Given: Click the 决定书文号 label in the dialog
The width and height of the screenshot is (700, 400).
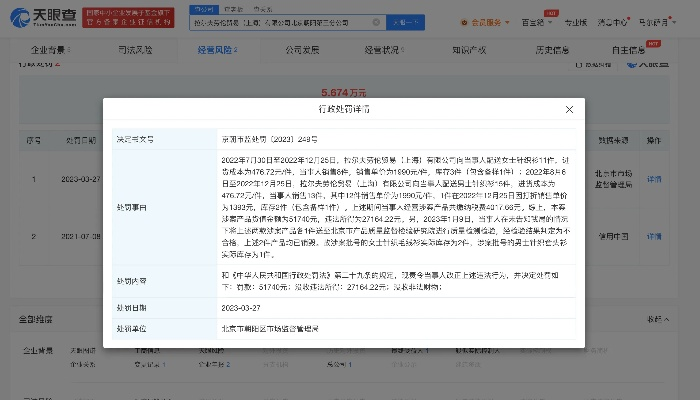Looking at the screenshot, I should pyautogui.click(x=135, y=139).
